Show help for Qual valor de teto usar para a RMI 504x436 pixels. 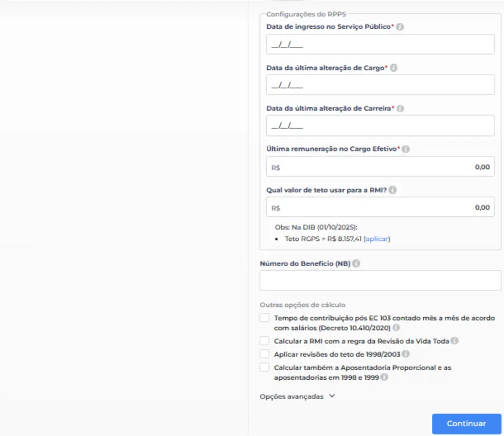(x=393, y=190)
